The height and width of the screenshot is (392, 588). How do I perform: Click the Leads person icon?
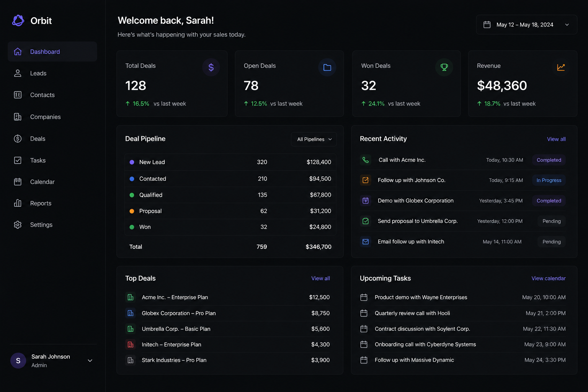coord(18,73)
